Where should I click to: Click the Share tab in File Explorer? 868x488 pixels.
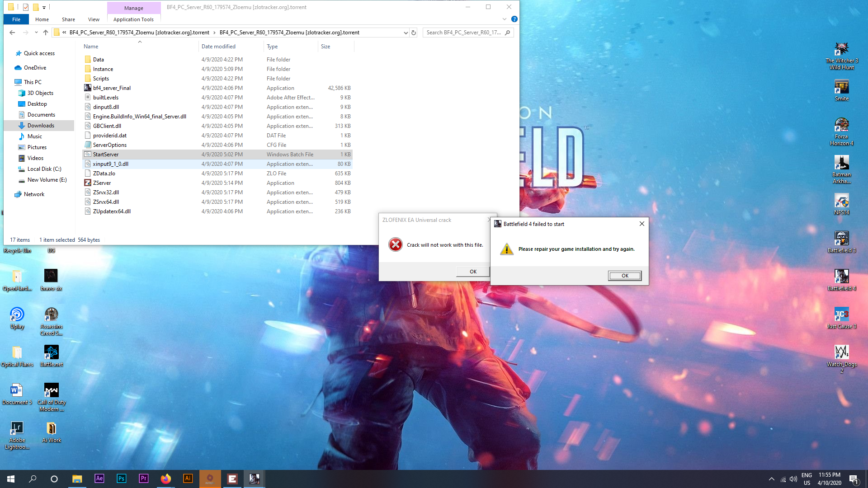tap(67, 19)
